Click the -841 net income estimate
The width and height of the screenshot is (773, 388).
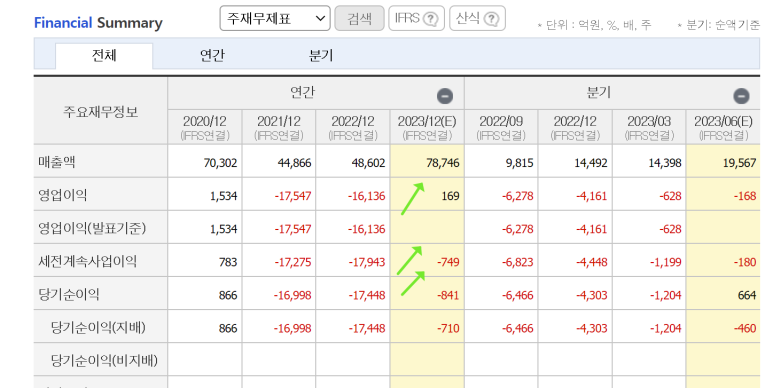(x=448, y=295)
